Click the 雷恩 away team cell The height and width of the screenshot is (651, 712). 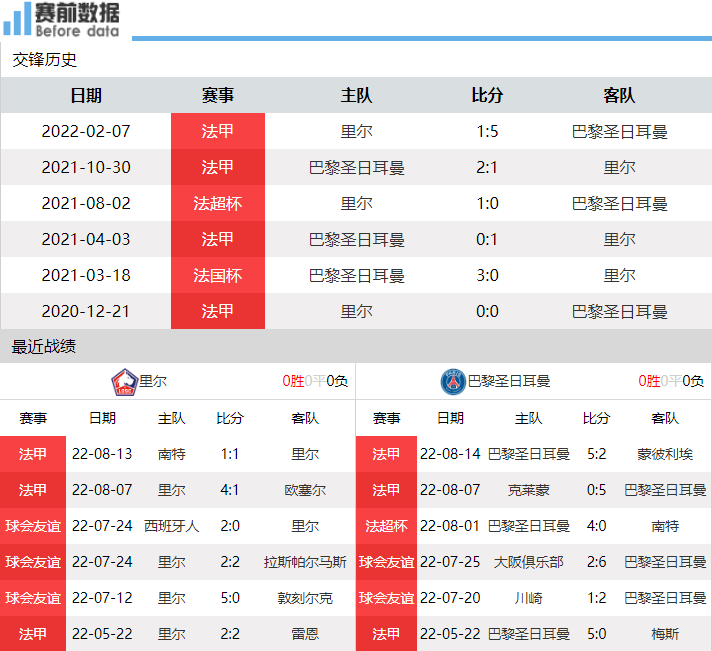(x=305, y=634)
